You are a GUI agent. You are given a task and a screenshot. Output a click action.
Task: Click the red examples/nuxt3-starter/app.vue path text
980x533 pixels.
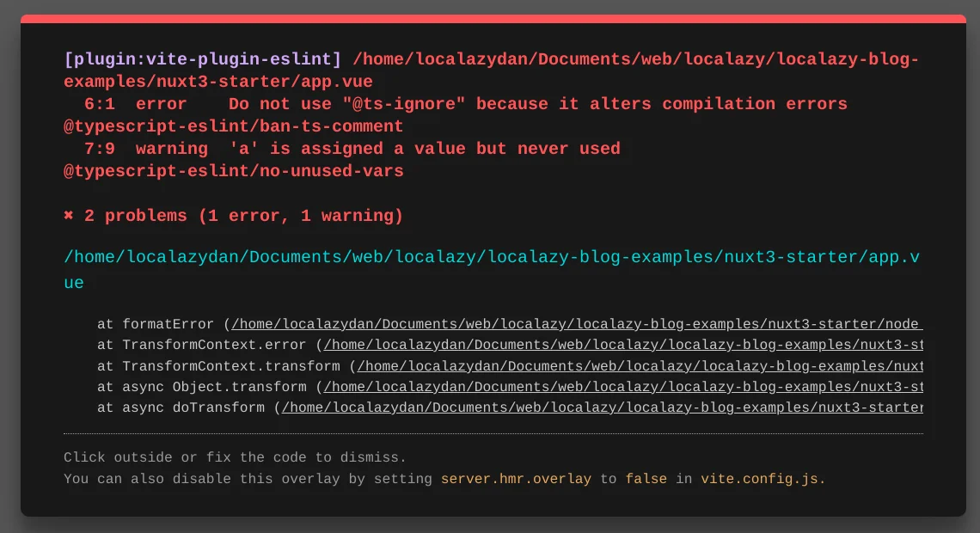point(218,82)
